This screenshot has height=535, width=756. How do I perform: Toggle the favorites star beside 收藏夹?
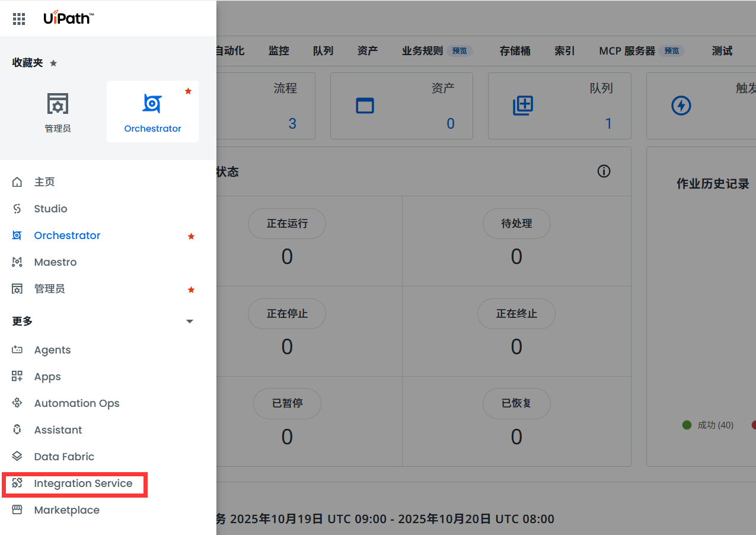click(53, 63)
